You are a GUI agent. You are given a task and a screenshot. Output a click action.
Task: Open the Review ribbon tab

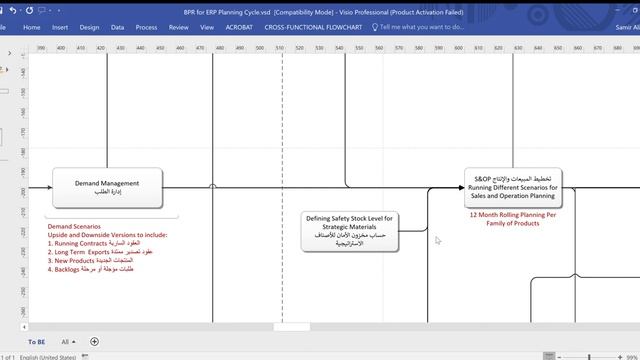178,27
